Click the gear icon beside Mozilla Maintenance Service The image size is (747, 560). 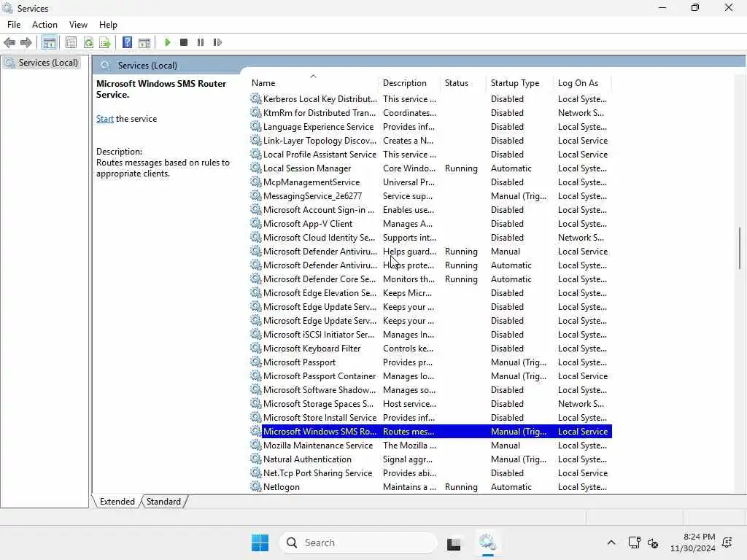tap(256, 446)
